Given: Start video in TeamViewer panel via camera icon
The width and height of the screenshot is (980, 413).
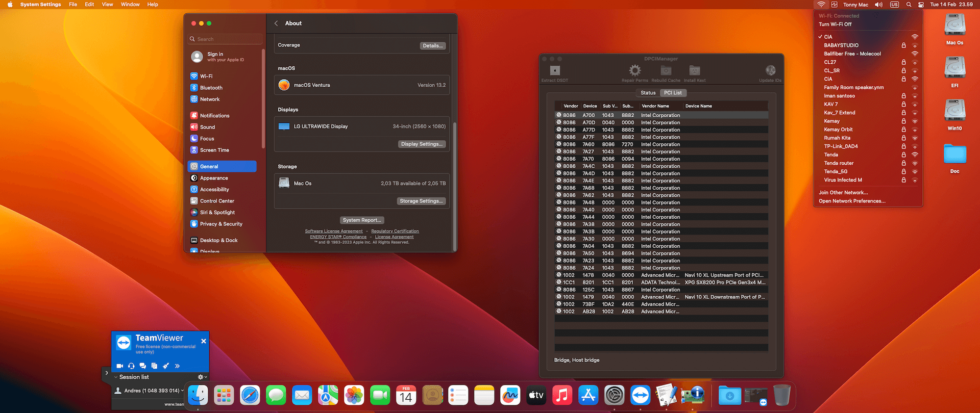Looking at the screenshot, I should [x=120, y=366].
